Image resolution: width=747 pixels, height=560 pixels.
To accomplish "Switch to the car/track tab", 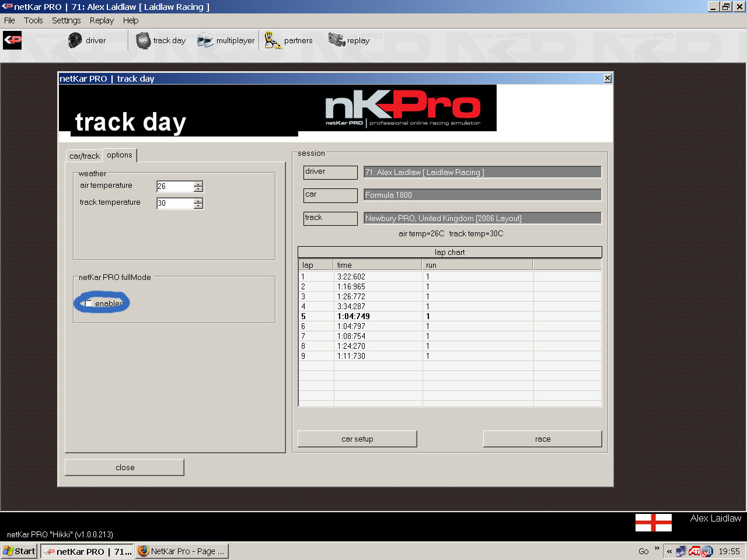I will pyautogui.click(x=85, y=156).
